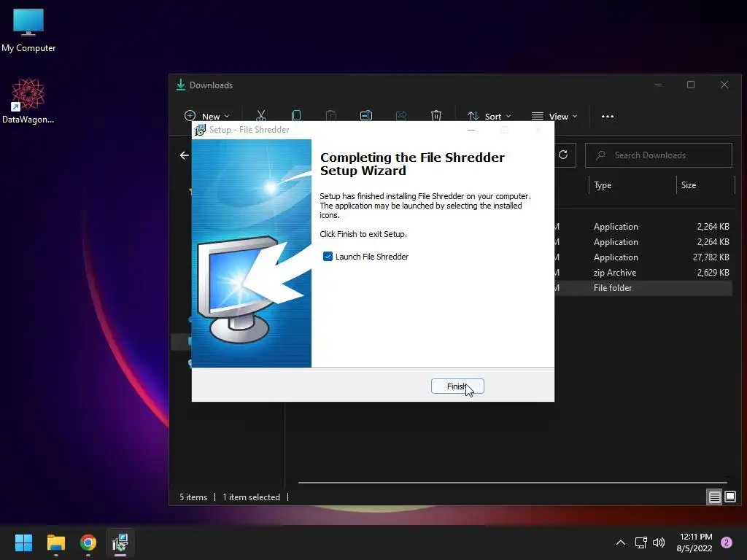
Task: Click the Setup - File Shredder title icon
Action: [200, 130]
